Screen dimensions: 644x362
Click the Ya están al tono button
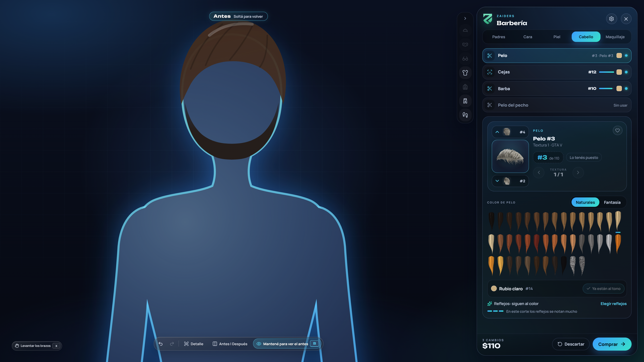pyautogui.click(x=603, y=289)
